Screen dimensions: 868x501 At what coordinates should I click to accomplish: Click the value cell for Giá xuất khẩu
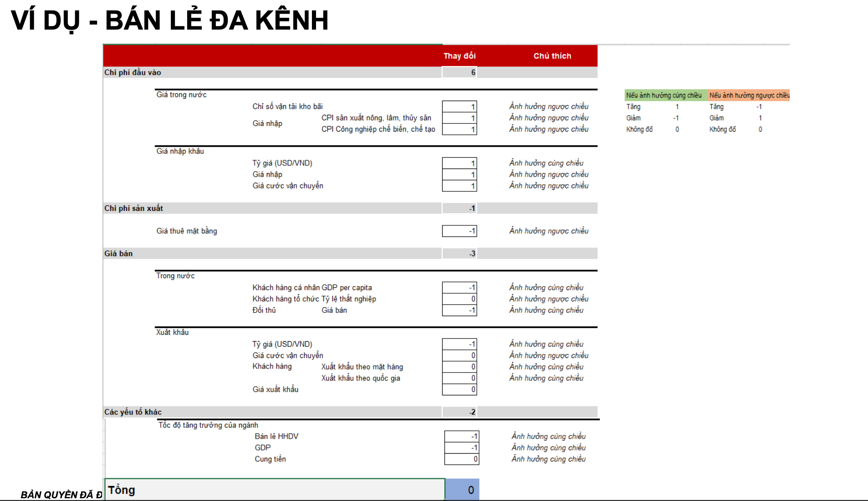coord(460,389)
